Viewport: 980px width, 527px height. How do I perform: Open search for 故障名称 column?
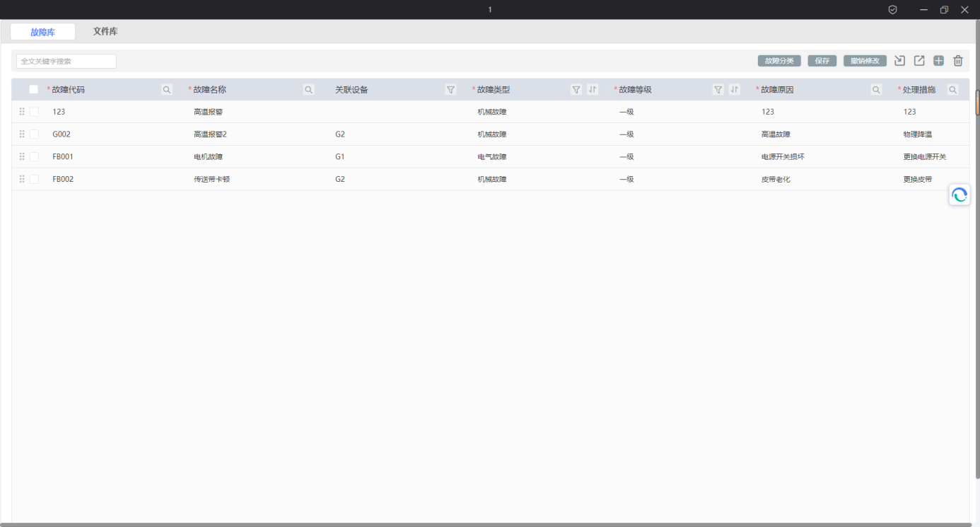pyautogui.click(x=309, y=90)
